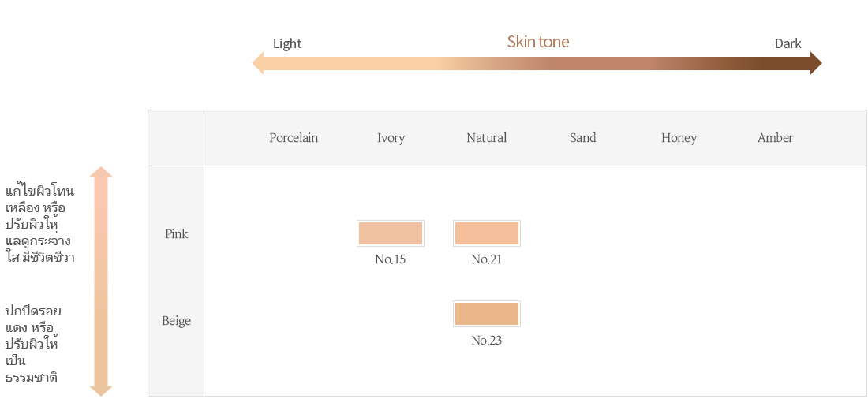Click the Light label above arrow
This screenshot has height=399, width=868.
287,43
